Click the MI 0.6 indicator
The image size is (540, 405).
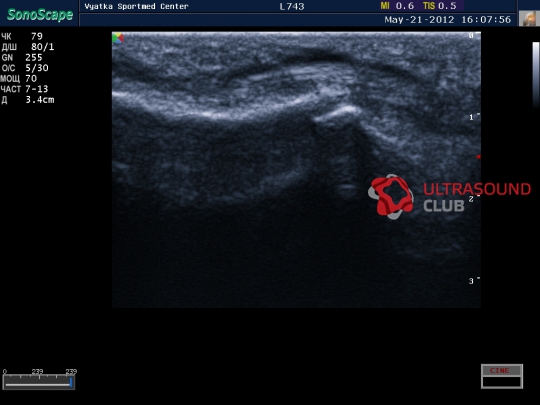[x=397, y=6]
